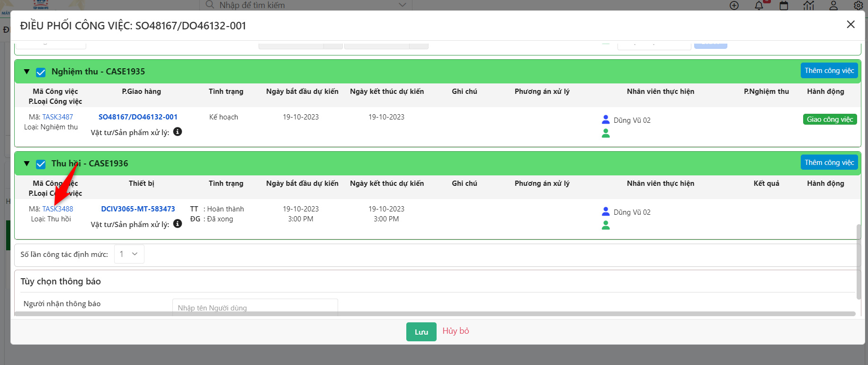The width and height of the screenshot is (868, 365).
Task: Click info icon in TASK3487 row
Action: [178, 132]
